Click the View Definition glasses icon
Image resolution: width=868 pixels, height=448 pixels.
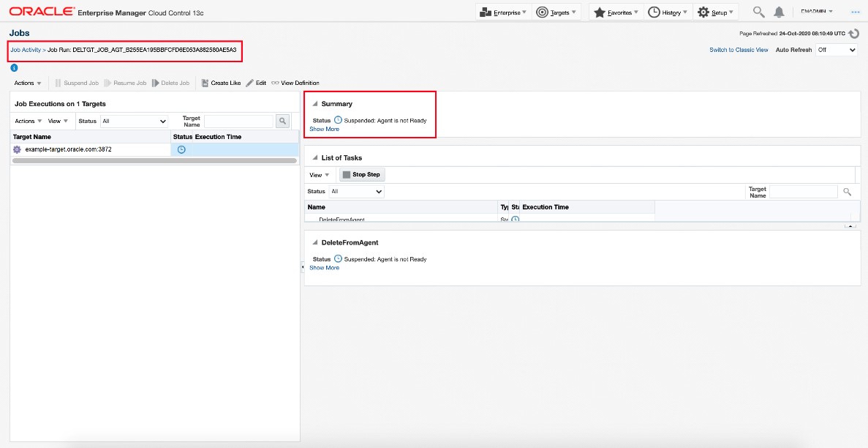tap(275, 83)
